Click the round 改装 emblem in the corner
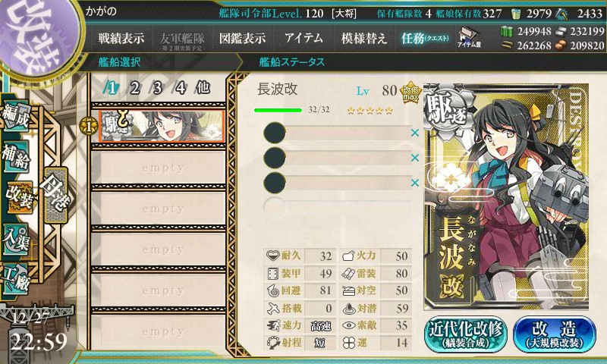 38,36
